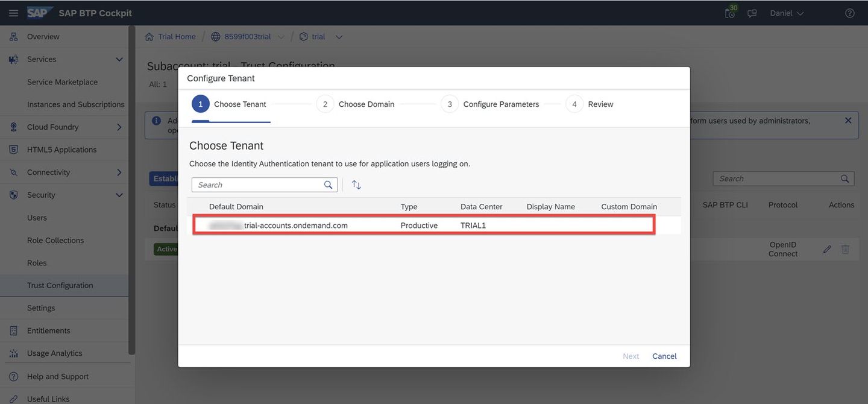
Task: Click the Entitlements sidebar icon
Action: pyautogui.click(x=13, y=330)
